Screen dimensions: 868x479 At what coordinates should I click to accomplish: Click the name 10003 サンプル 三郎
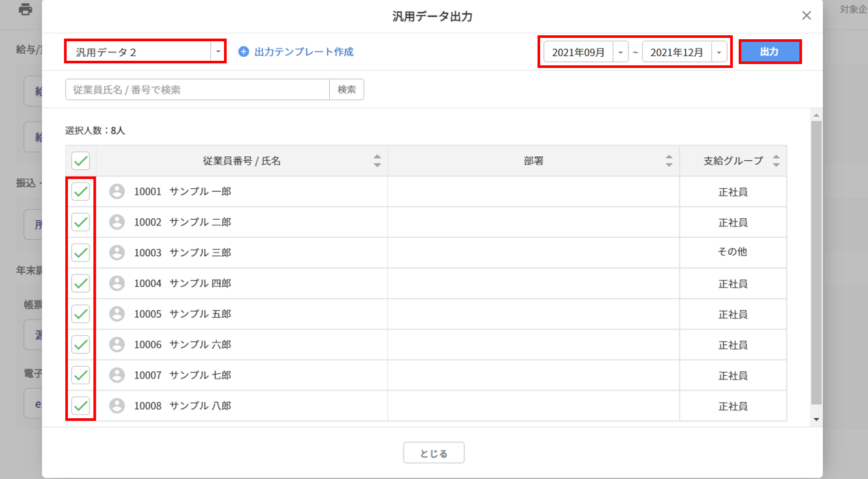pyautogui.click(x=183, y=252)
